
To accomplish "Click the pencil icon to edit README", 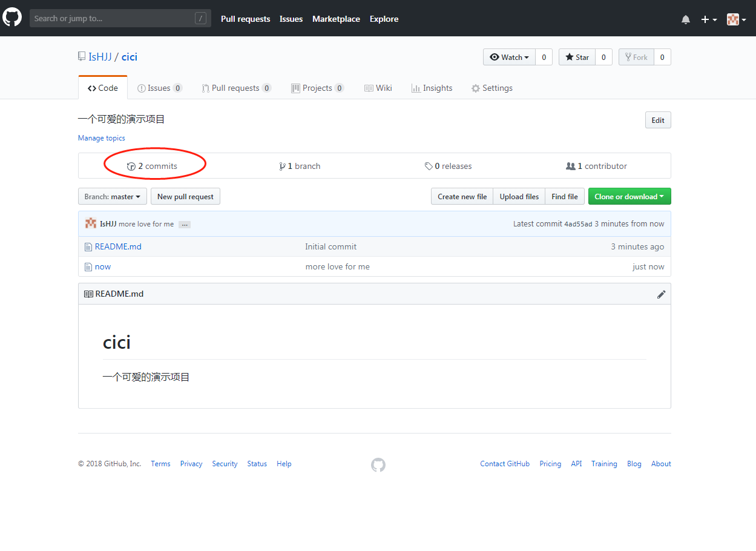I will [x=662, y=294].
